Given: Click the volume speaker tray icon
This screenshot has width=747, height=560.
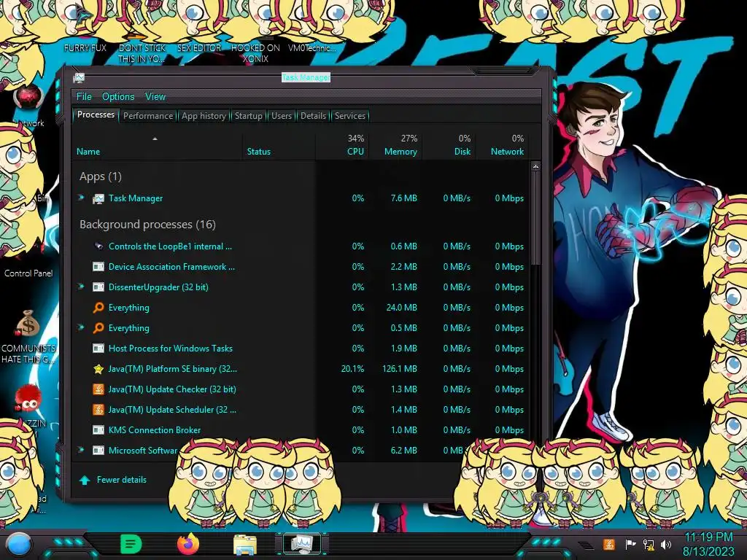Looking at the screenshot, I should point(666,544).
